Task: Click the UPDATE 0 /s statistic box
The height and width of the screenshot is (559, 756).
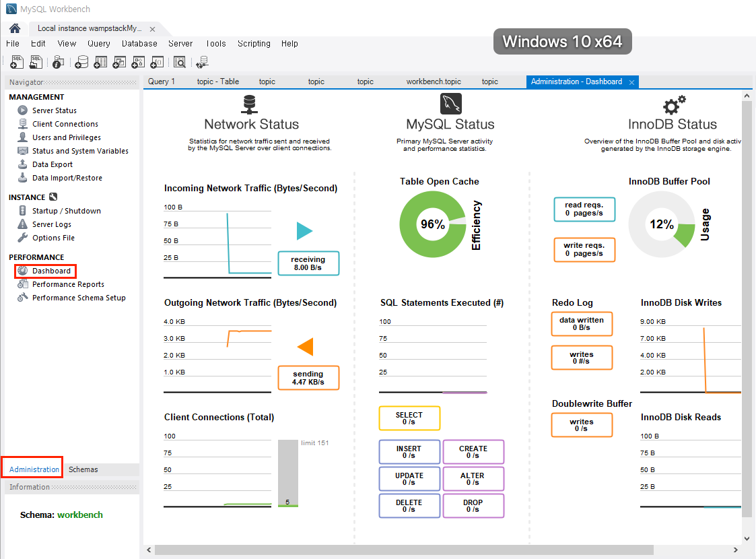Action: (409, 479)
